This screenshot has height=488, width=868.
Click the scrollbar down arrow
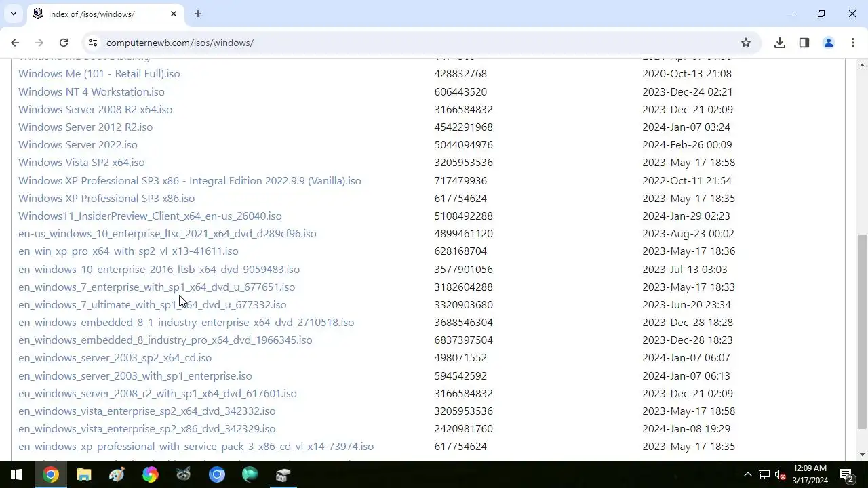point(862,455)
